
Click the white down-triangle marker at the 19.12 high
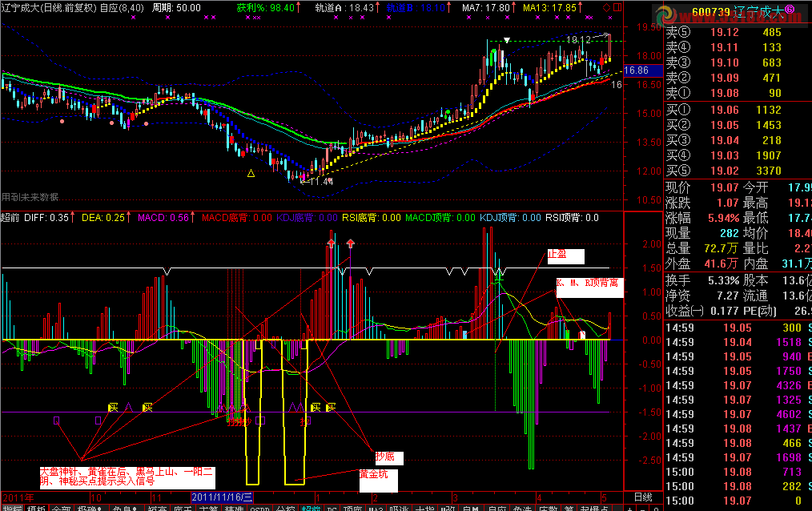pos(507,40)
